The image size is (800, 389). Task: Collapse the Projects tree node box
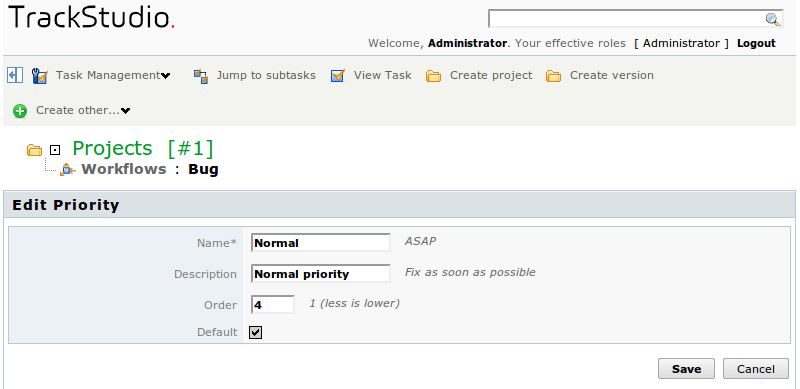55,150
